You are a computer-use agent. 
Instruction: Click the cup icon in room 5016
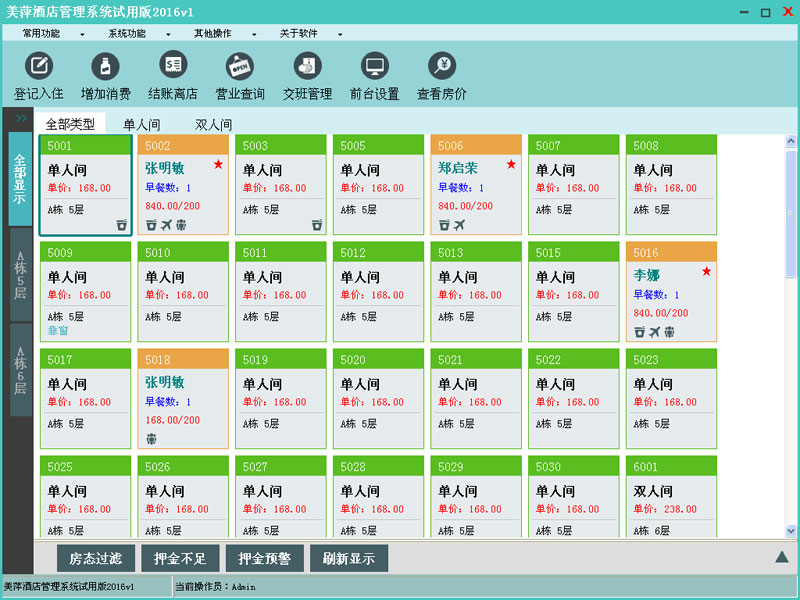click(x=640, y=332)
